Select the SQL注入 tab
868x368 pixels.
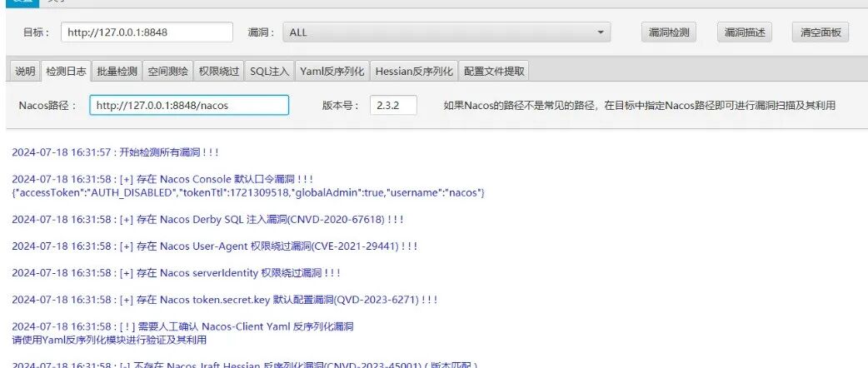[269, 71]
